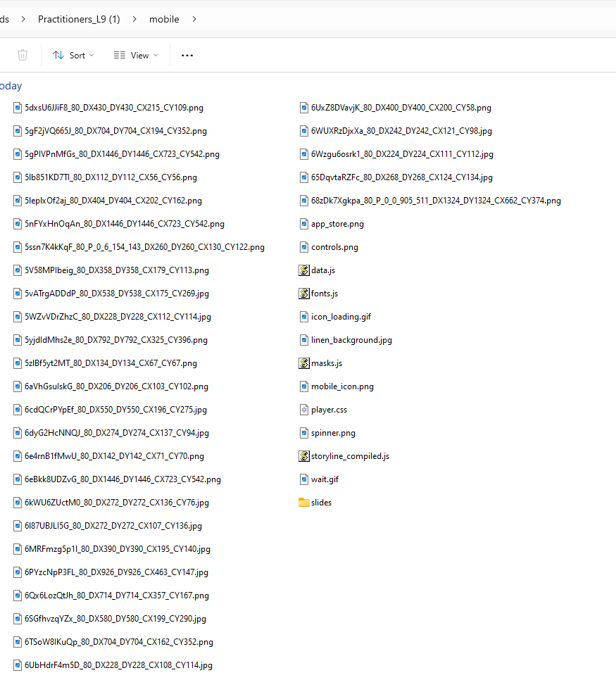Image resolution: width=616 pixels, height=680 pixels.
Task: Select file name 6MRFmzg5p1I_80_DX390
Action: pyautogui.click(x=118, y=548)
